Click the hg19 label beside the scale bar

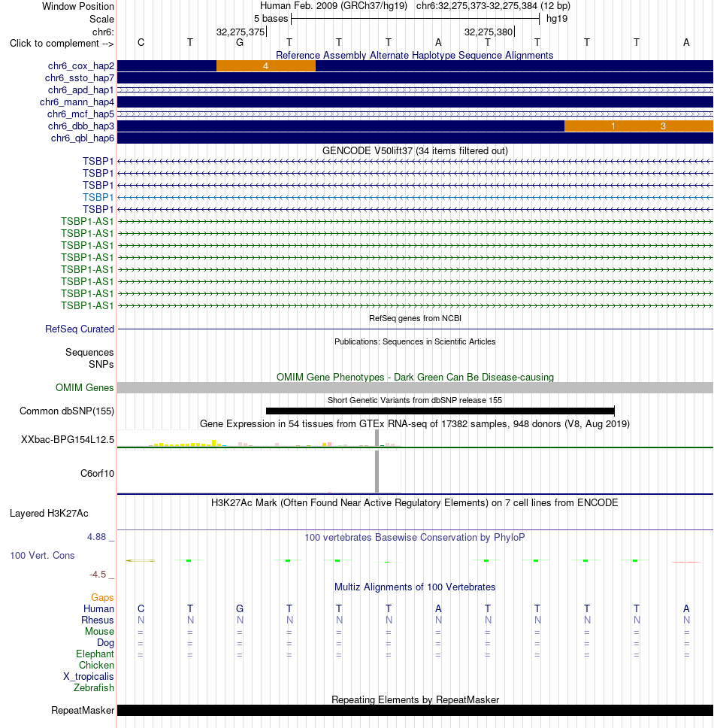(x=557, y=19)
